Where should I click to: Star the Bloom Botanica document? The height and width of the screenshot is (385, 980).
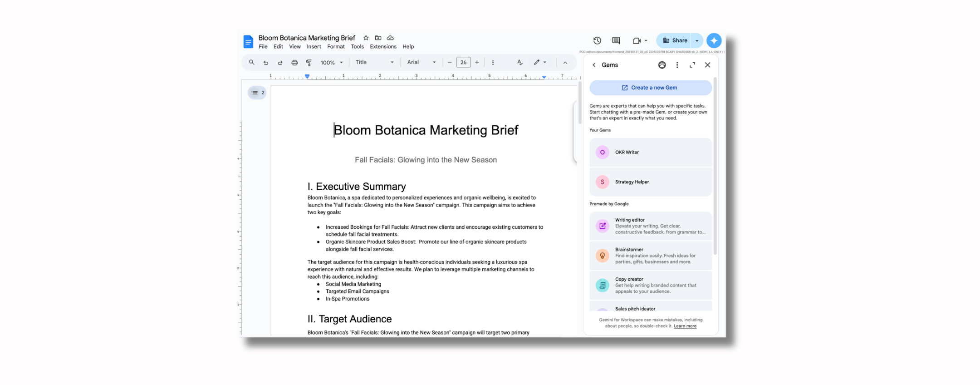click(366, 38)
